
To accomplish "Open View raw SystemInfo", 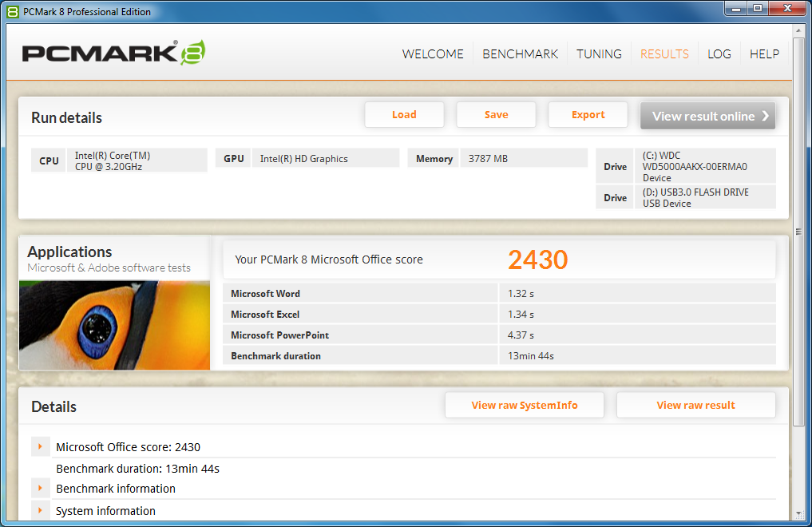I will [524, 405].
